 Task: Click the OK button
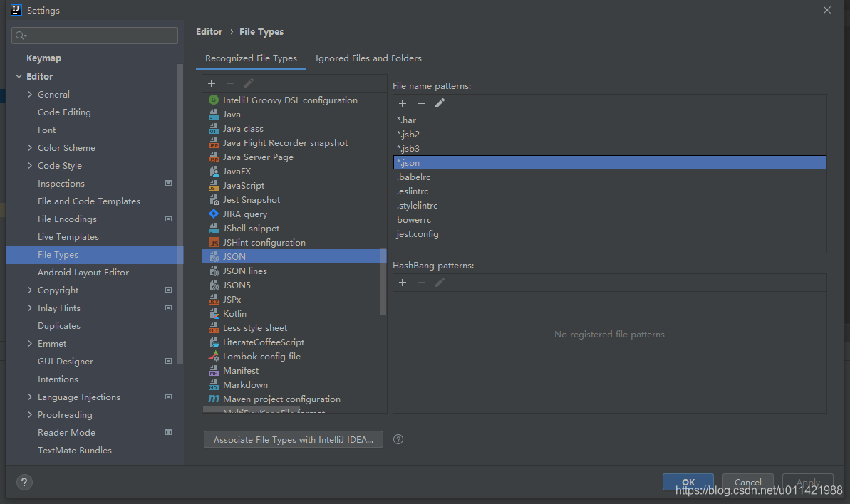(688, 482)
